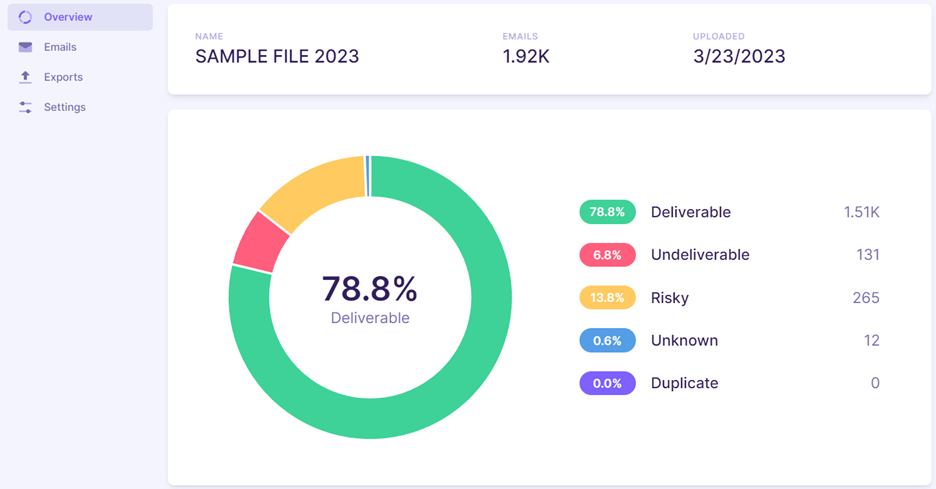Click the red Undeliverable donut segment
The image size is (936, 489).
(x=261, y=244)
